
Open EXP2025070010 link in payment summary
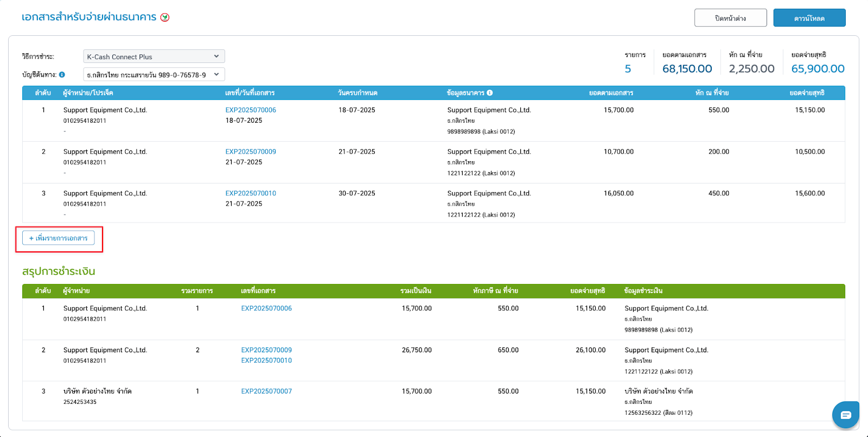tap(266, 360)
